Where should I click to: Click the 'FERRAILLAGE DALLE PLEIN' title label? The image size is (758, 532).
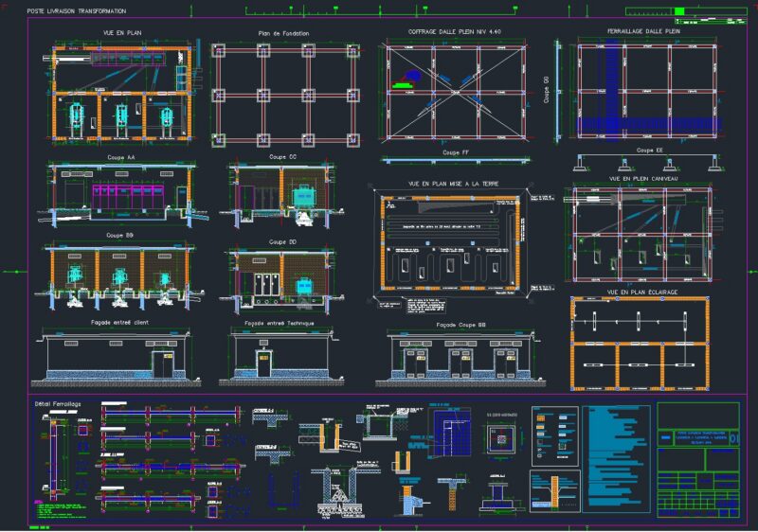[x=643, y=31]
